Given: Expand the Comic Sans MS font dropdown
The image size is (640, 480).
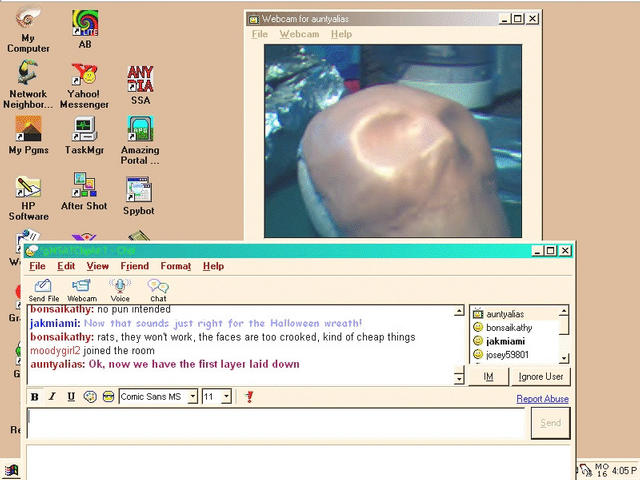Looking at the screenshot, I should [x=193, y=396].
